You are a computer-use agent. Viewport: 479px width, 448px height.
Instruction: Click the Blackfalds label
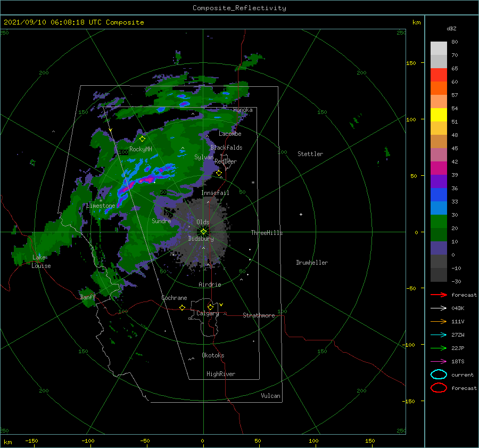pos(226,148)
